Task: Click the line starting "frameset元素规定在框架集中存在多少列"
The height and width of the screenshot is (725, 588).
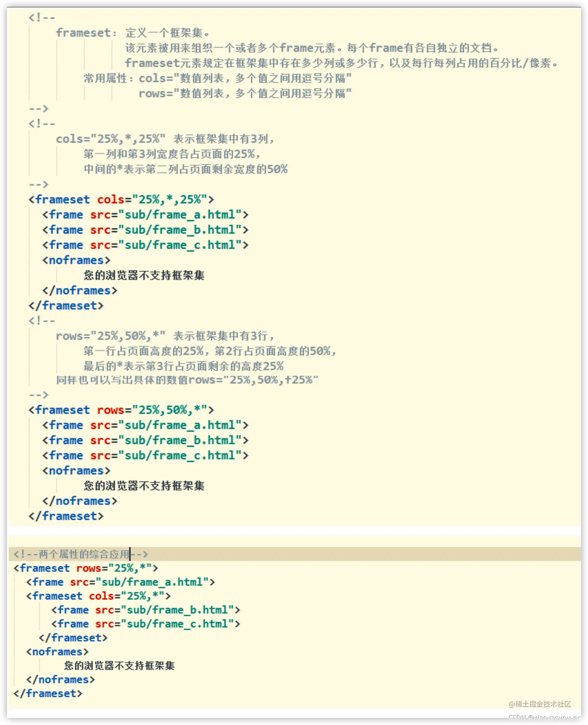Action: [x=341, y=63]
